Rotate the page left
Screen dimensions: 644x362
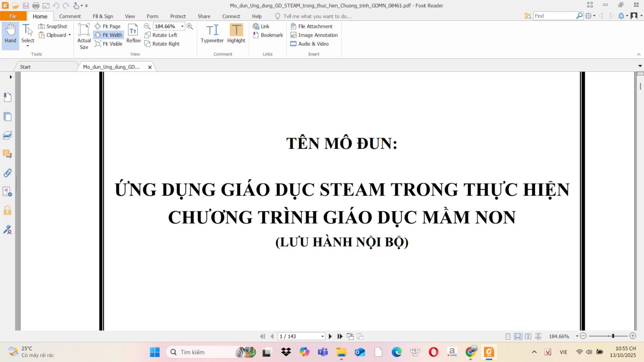pos(161,35)
